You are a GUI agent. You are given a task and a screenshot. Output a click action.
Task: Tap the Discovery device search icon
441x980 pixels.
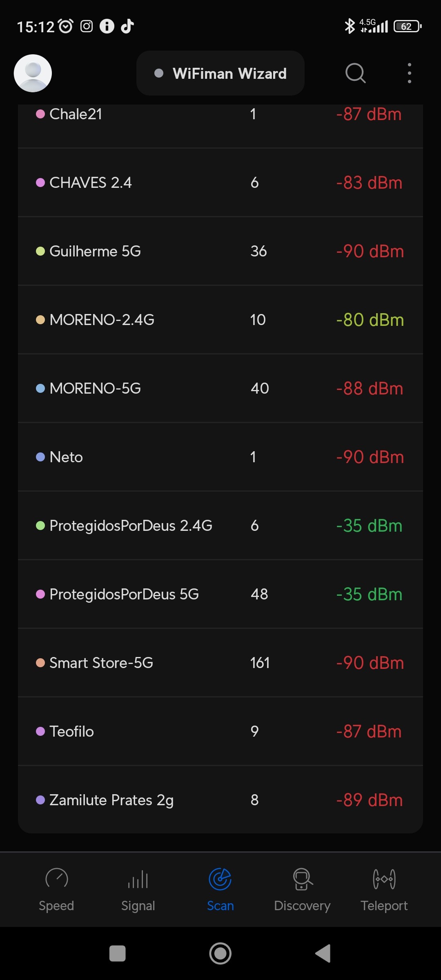[x=303, y=879]
